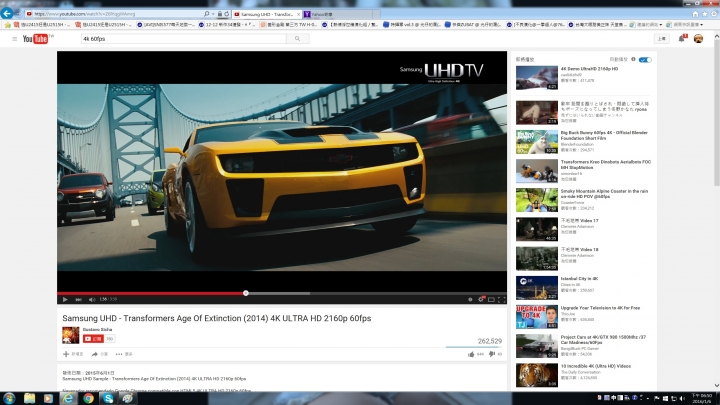Open browser Tools gear icon

714,14
